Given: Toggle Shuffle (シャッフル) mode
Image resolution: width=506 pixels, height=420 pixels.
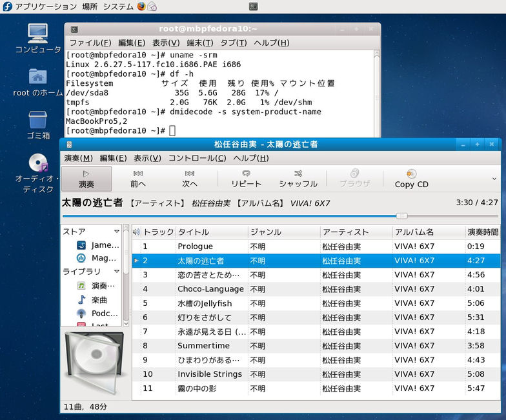Looking at the screenshot, I should tap(298, 179).
